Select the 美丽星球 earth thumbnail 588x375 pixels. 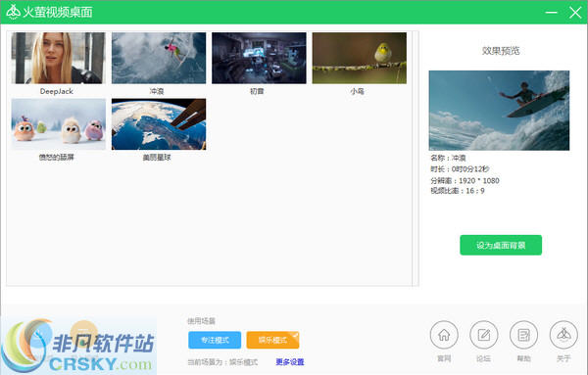(159, 124)
